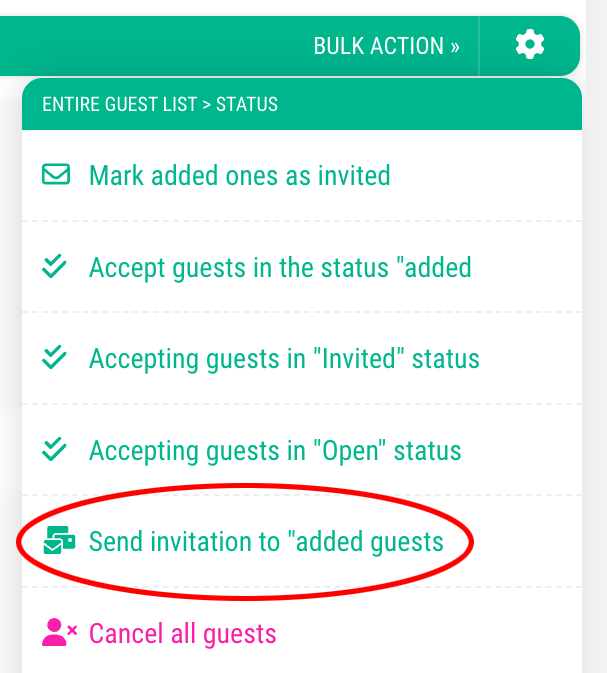Click empty green toolbar area left of BULK ACTION
607x673 pixels.
pos(150,45)
